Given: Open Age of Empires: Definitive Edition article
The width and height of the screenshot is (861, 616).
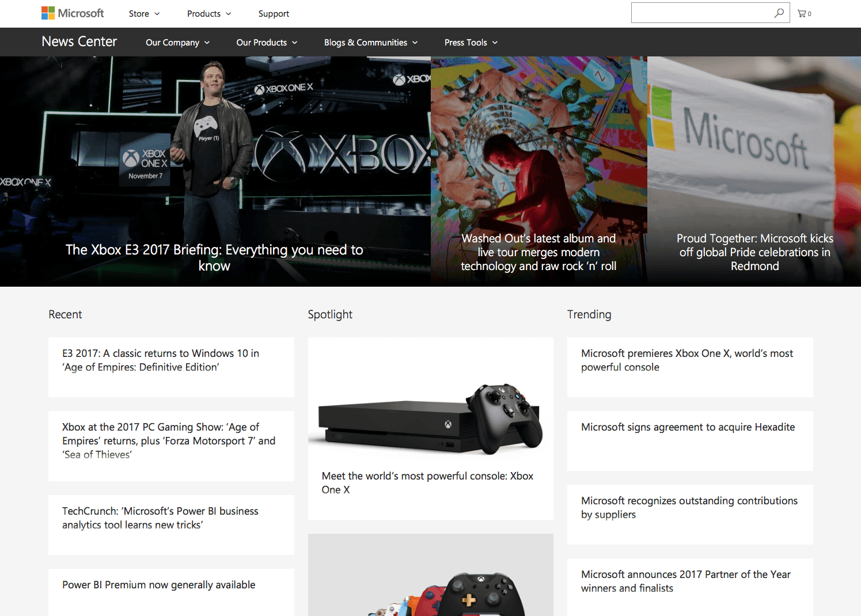Looking at the screenshot, I should coord(161,360).
